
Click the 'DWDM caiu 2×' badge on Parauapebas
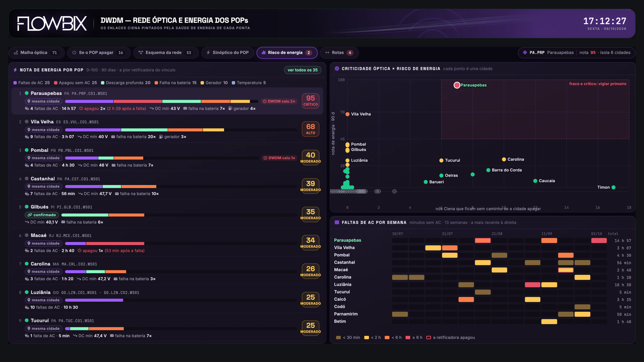click(279, 101)
